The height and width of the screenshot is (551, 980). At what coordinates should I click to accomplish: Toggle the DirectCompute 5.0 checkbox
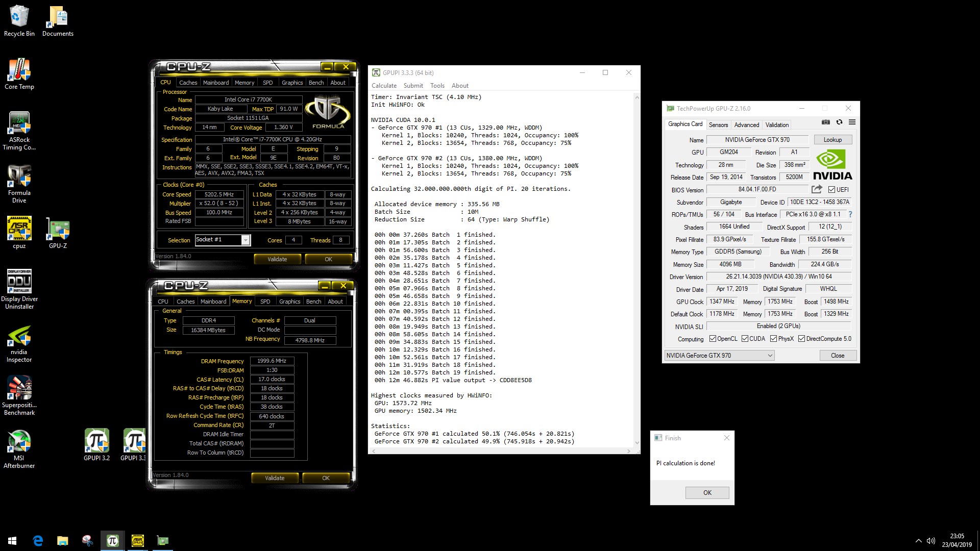pyautogui.click(x=802, y=339)
